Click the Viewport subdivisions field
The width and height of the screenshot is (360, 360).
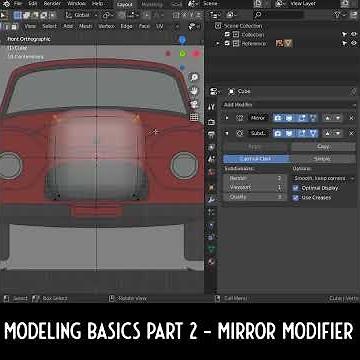click(255, 188)
